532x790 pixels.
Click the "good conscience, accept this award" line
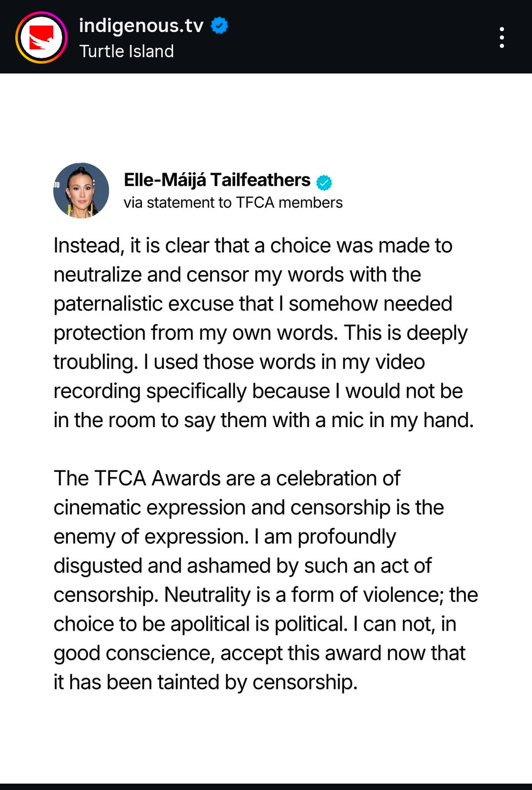[259, 653]
